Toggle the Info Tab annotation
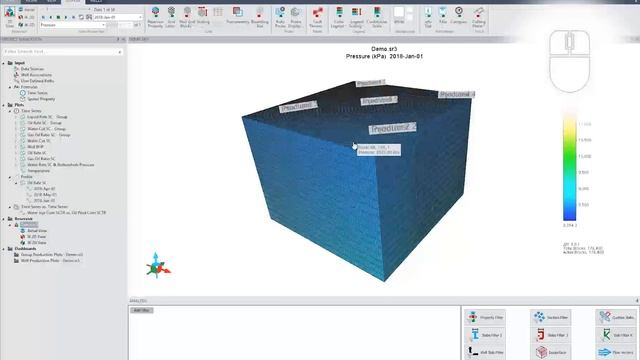 [428, 17]
